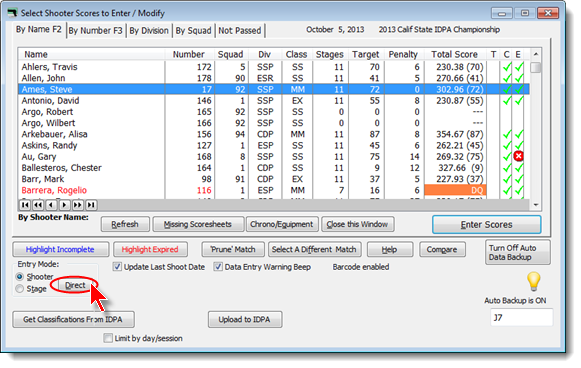Go to first record navigation arrow
The image size is (581, 368).
point(25,205)
